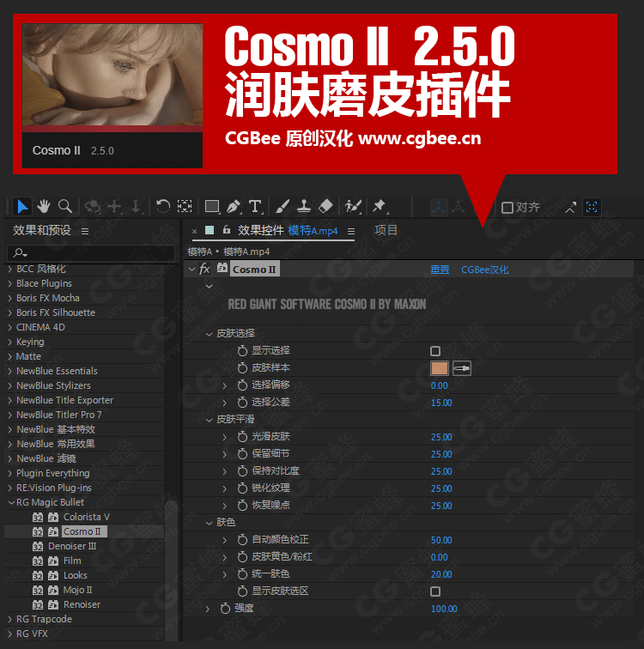Select the Rectangle shape tool
This screenshot has width=644, height=649.
[x=212, y=206]
